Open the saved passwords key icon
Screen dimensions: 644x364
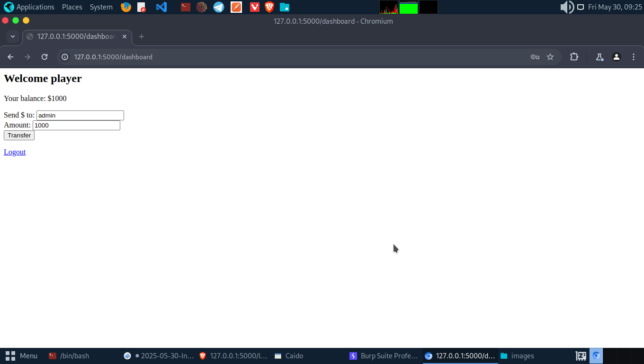tap(535, 57)
